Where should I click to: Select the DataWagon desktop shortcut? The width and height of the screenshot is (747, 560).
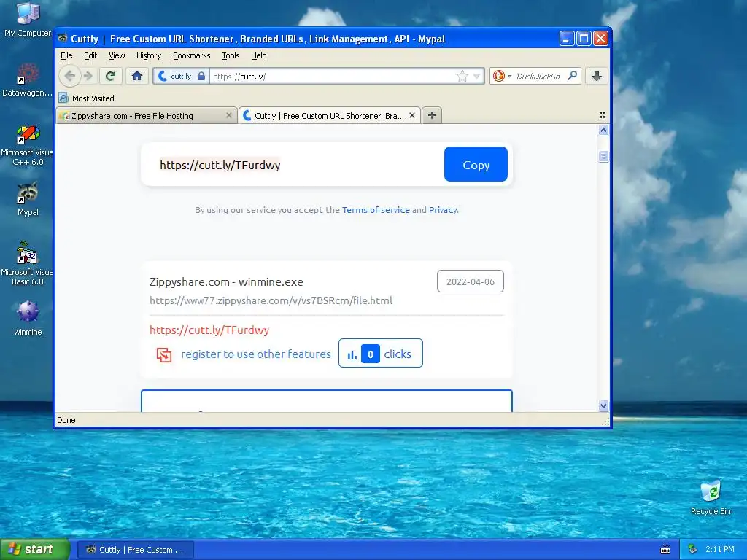[27, 79]
